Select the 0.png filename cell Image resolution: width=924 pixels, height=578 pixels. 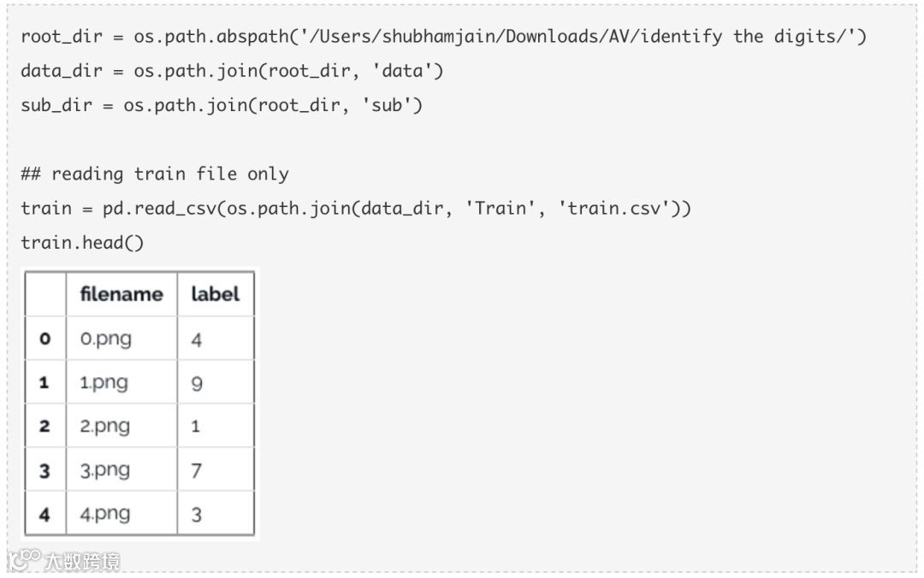coord(106,339)
